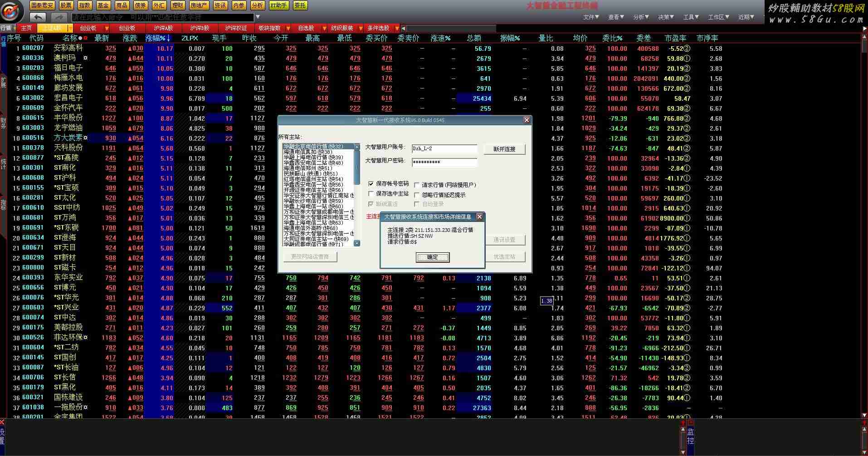
Task: Open the 委托 trading toolbar button
Action: click(300, 5)
